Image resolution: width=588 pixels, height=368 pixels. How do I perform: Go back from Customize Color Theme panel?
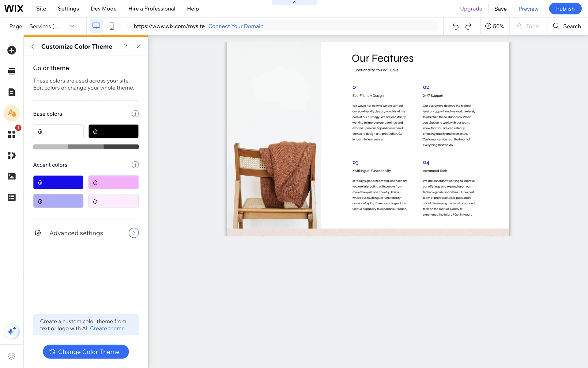coord(33,47)
